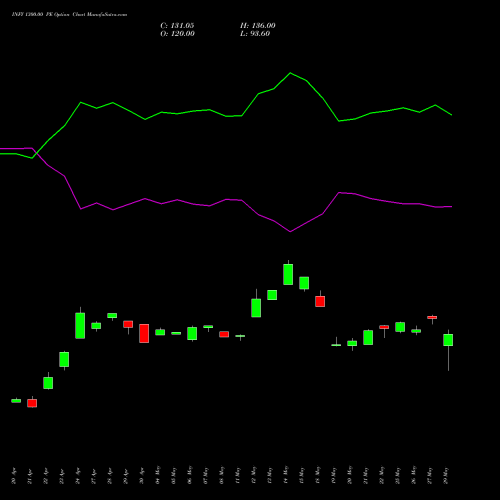Click the '21 Apr' date label
Image resolution: width=500 pixels, height=500 pixels.
(30, 476)
